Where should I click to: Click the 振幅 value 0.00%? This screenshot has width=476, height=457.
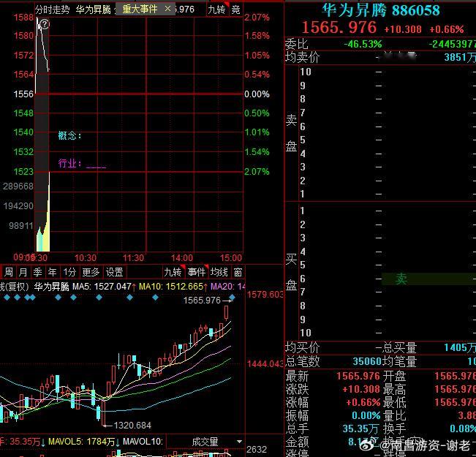[366, 415]
